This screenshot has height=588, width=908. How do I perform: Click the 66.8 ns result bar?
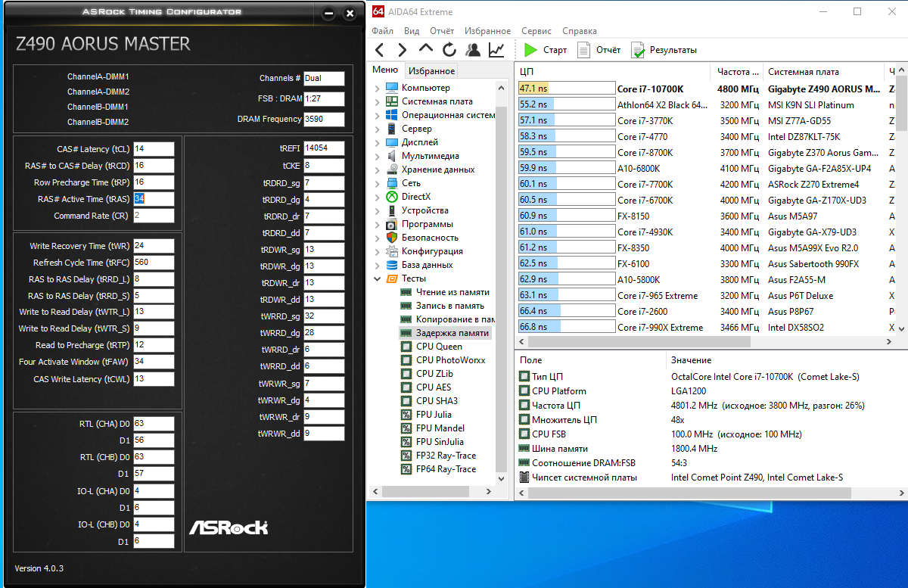(x=566, y=327)
